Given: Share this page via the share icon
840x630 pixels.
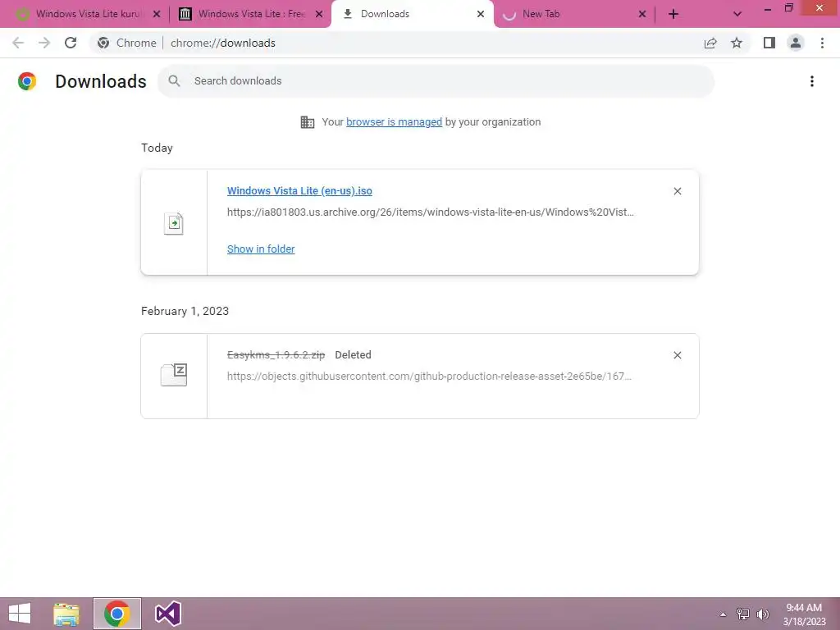Looking at the screenshot, I should click(x=710, y=43).
